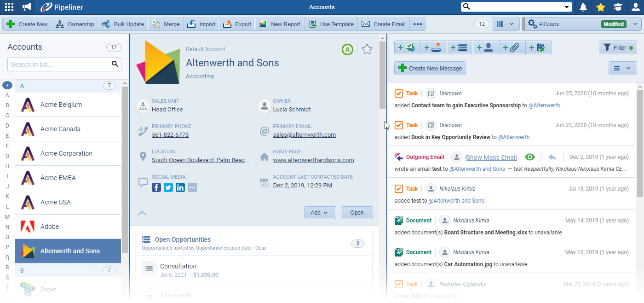Click the graduation cap learning icon

[x=618, y=7]
